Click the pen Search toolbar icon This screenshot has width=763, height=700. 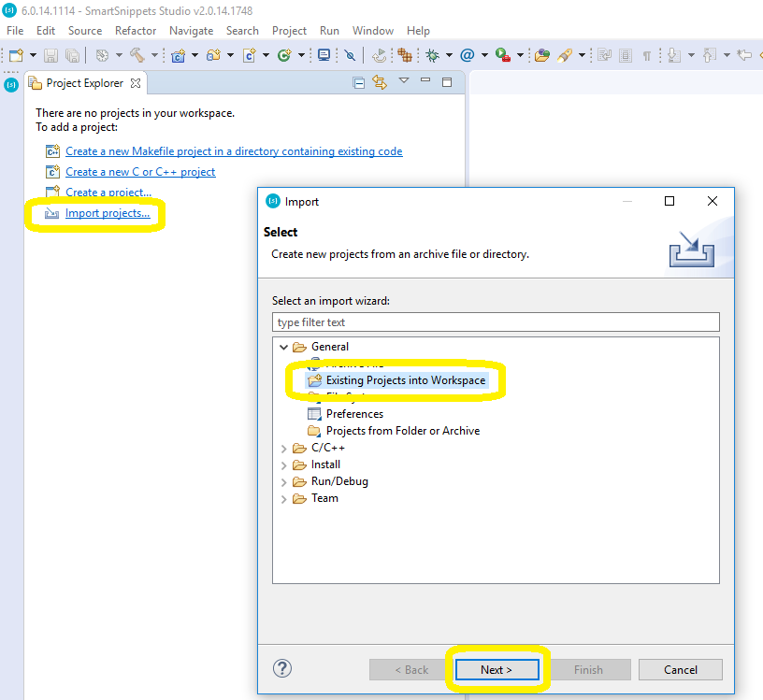click(565, 55)
